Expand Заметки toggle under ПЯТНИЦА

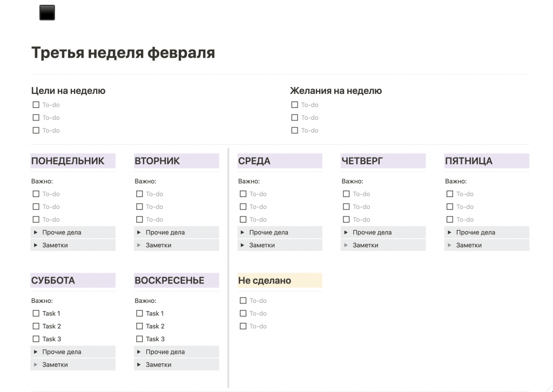pos(450,245)
